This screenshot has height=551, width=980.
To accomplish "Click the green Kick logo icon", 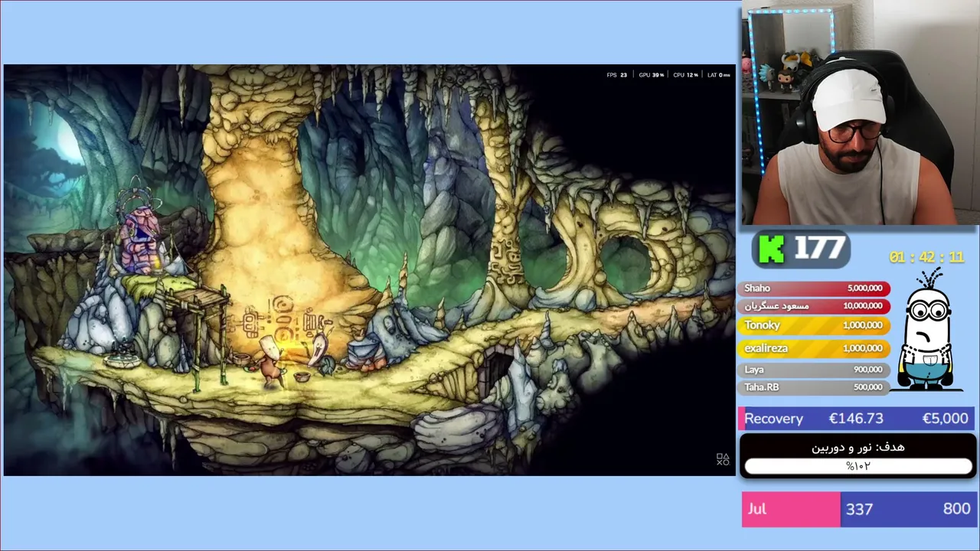I will (772, 249).
